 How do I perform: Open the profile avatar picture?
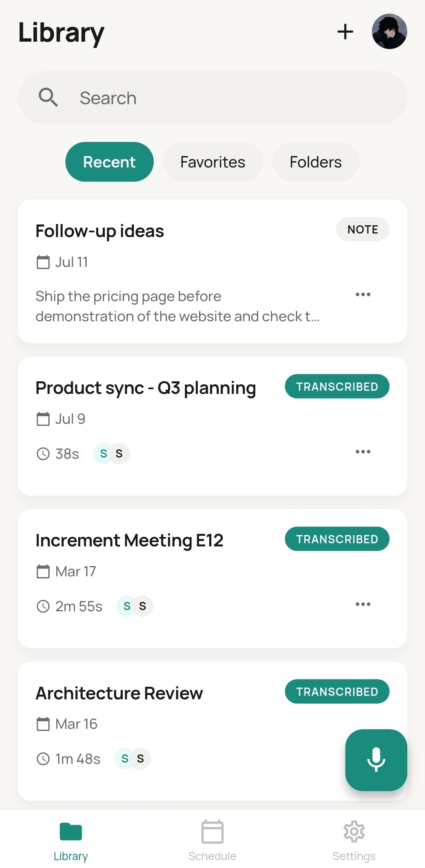click(389, 31)
